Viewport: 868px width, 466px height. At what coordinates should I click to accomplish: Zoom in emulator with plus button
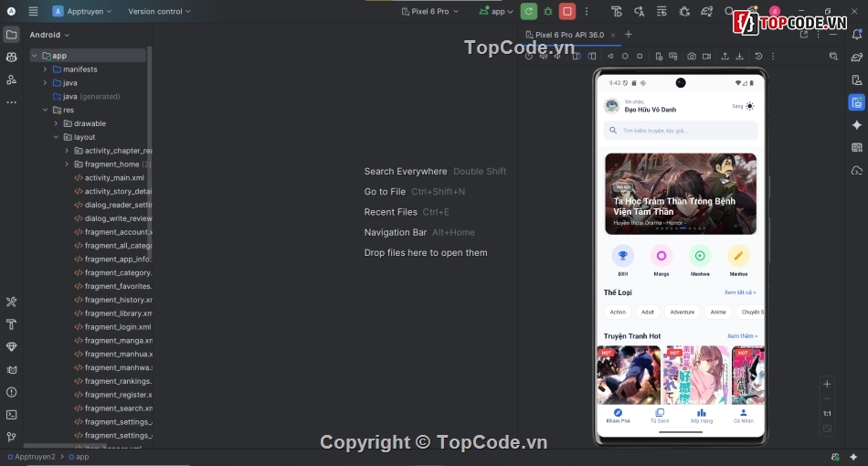tap(827, 384)
